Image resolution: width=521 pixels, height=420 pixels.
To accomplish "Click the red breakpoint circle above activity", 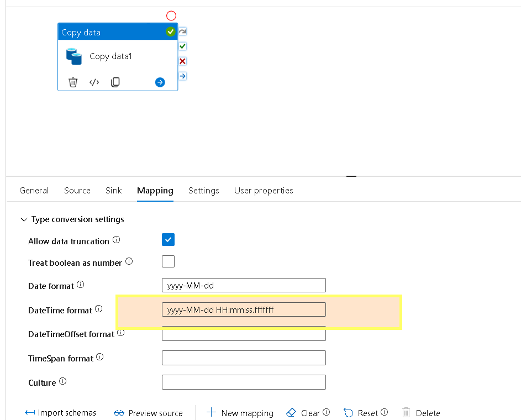I will click(171, 15).
